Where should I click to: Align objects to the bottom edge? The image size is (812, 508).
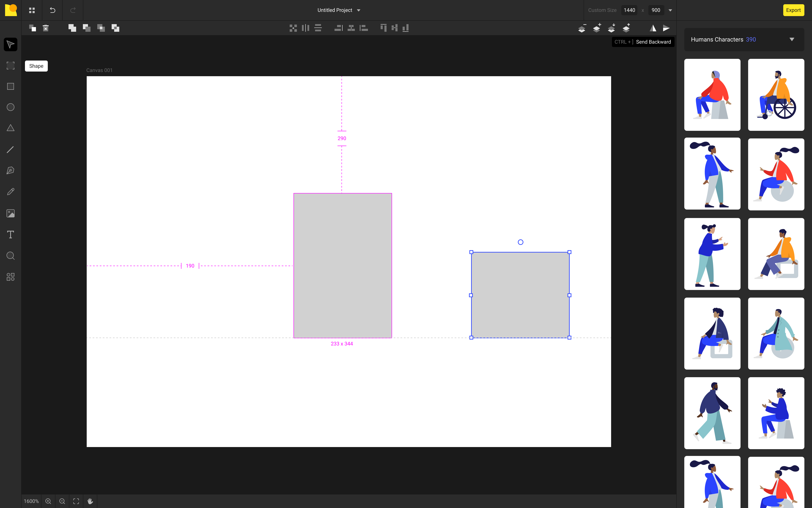point(405,28)
